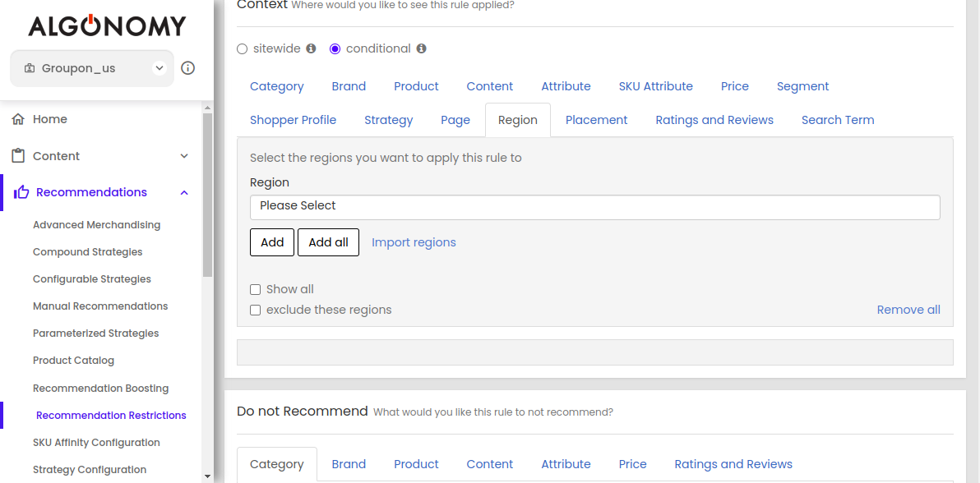
Task: Open Recommendation Boosting in sidebar
Action: 100,388
